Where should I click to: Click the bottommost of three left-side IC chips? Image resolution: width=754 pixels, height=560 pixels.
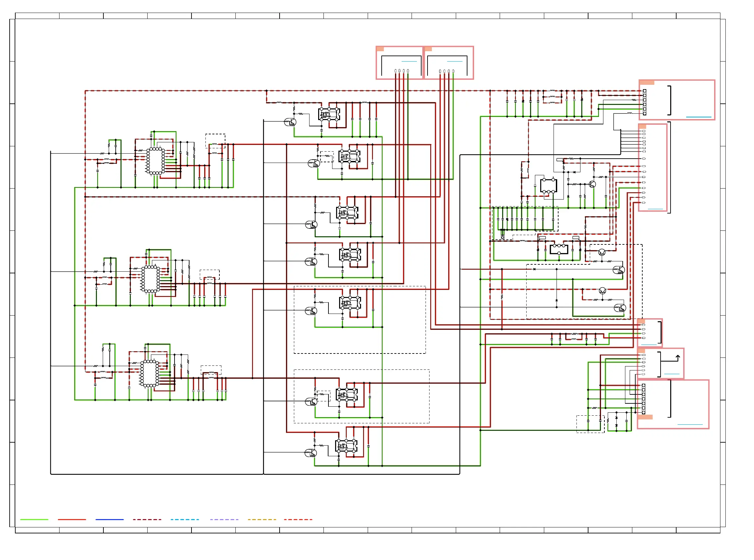[x=150, y=373]
